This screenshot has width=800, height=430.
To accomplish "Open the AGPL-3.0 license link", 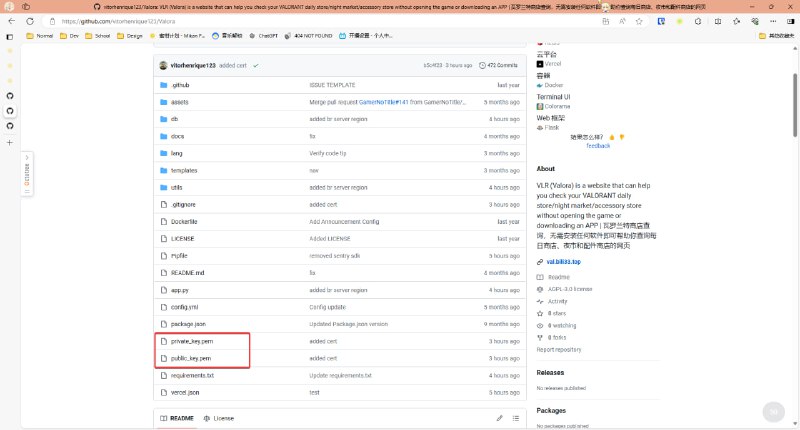I will 570,289.
